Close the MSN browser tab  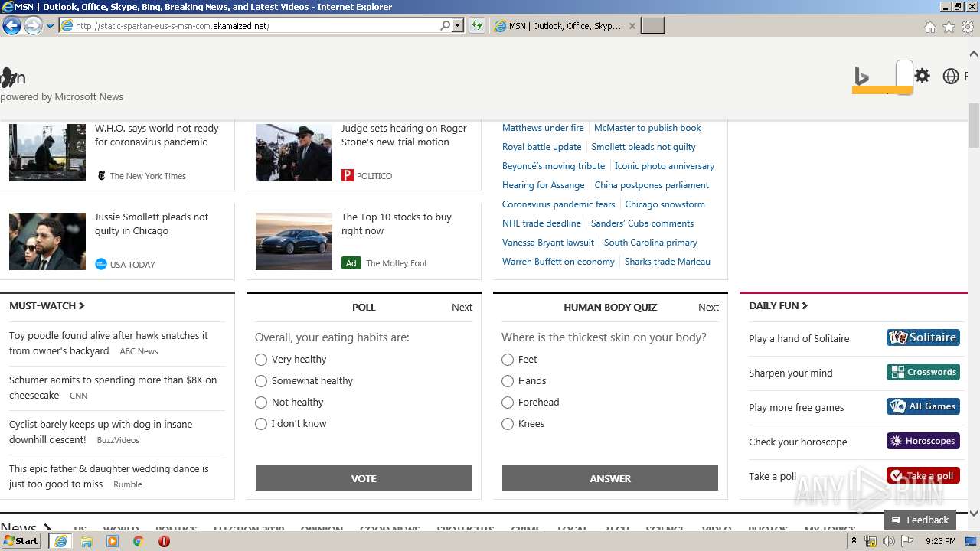click(x=632, y=25)
